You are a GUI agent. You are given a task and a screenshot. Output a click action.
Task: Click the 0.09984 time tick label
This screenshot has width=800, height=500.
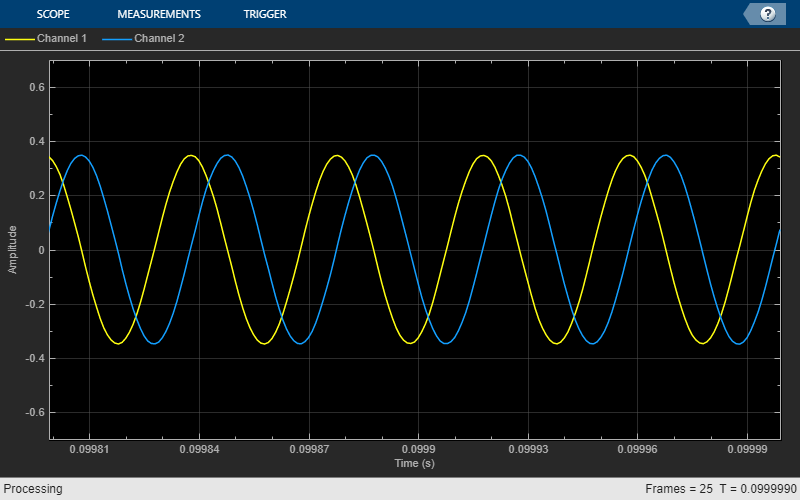coord(199,449)
